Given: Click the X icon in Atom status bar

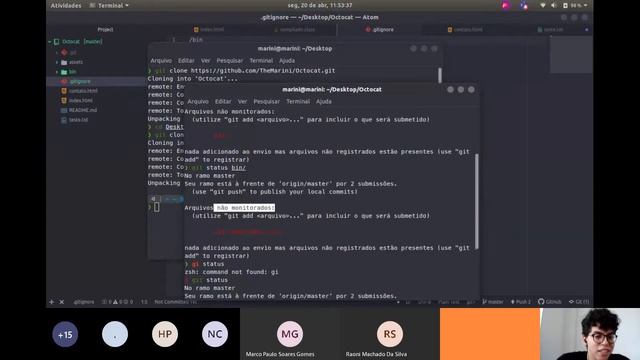Looking at the screenshot, I should 62,302.
